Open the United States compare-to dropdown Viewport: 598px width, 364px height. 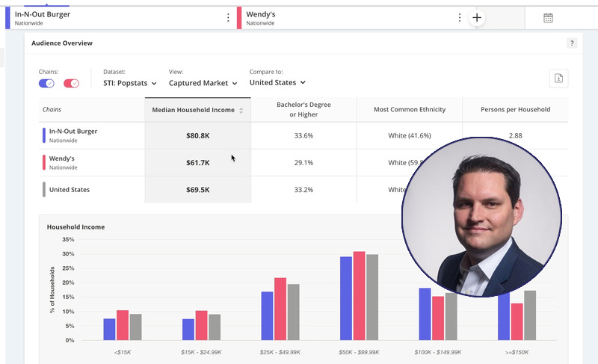pyautogui.click(x=277, y=82)
